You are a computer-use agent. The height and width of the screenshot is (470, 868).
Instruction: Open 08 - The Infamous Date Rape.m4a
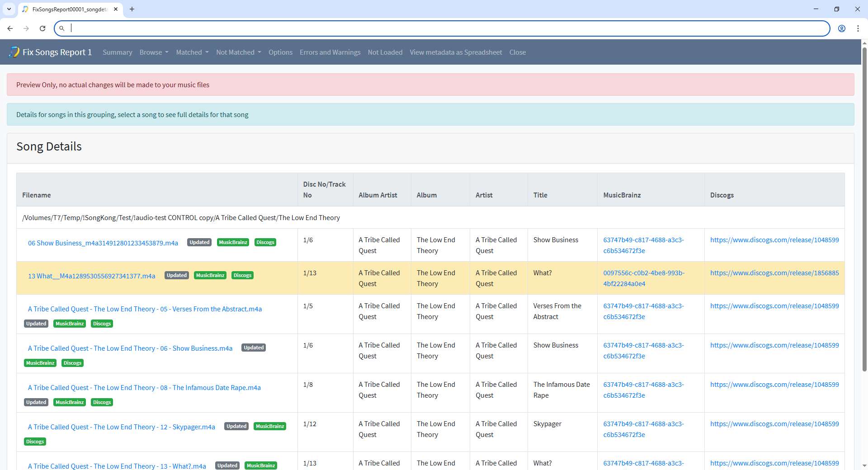click(144, 388)
